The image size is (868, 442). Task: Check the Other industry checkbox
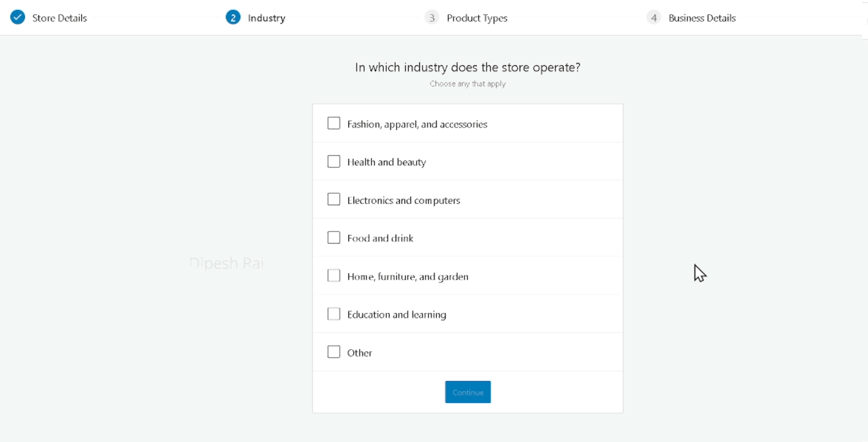tap(334, 352)
